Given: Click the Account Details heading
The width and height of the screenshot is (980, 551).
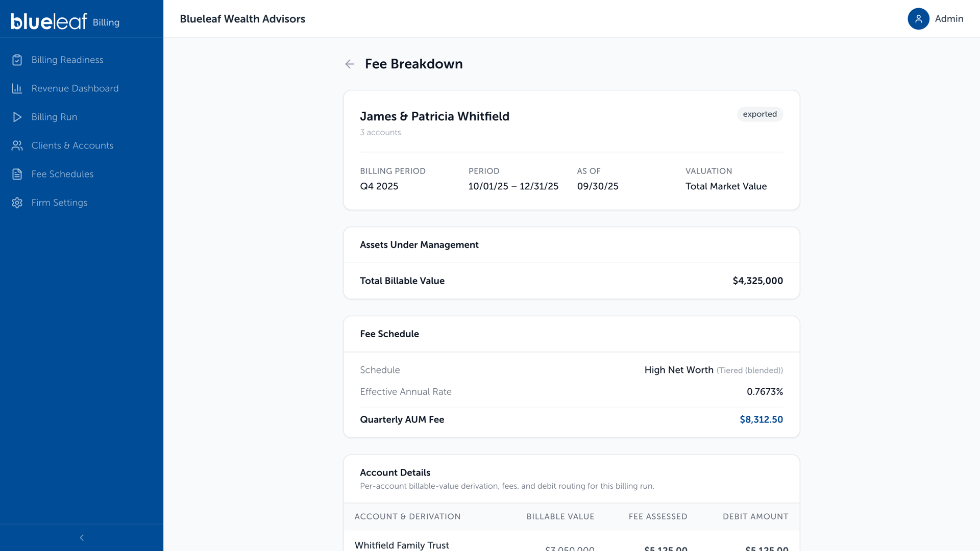Looking at the screenshot, I should point(395,472).
